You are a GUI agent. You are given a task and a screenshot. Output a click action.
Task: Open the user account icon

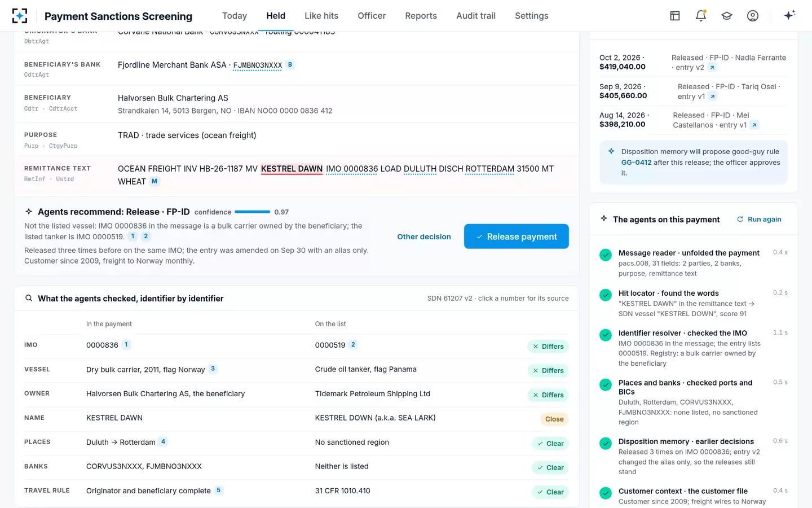click(x=753, y=16)
